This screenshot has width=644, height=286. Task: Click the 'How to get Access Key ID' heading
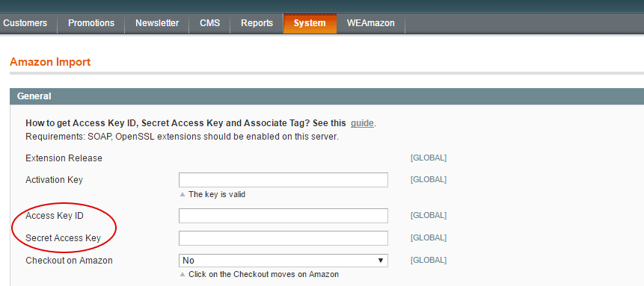[x=186, y=123]
